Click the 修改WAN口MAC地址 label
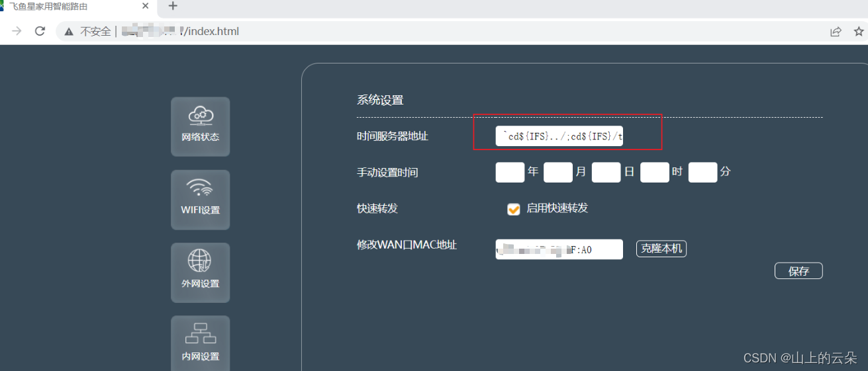This screenshot has width=868, height=371. pos(407,245)
